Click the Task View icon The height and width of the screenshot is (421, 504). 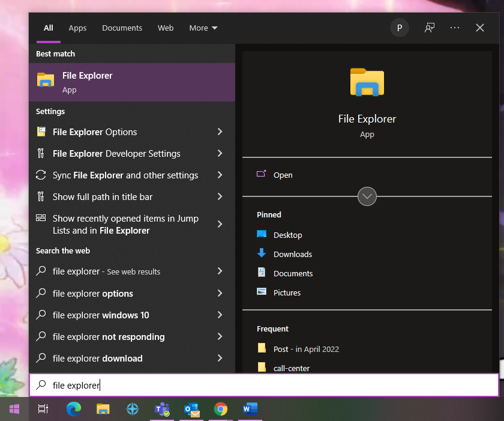(43, 409)
